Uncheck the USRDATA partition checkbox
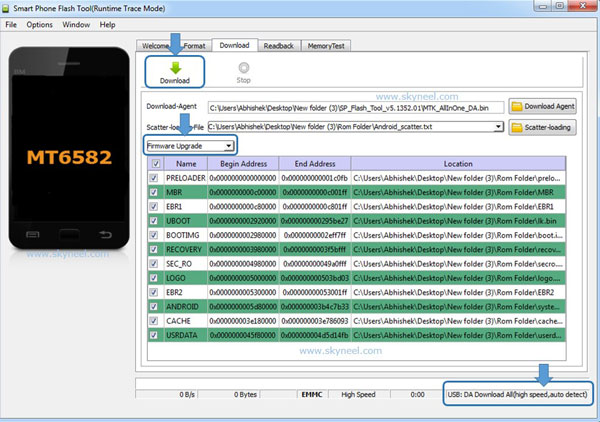 [154, 335]
